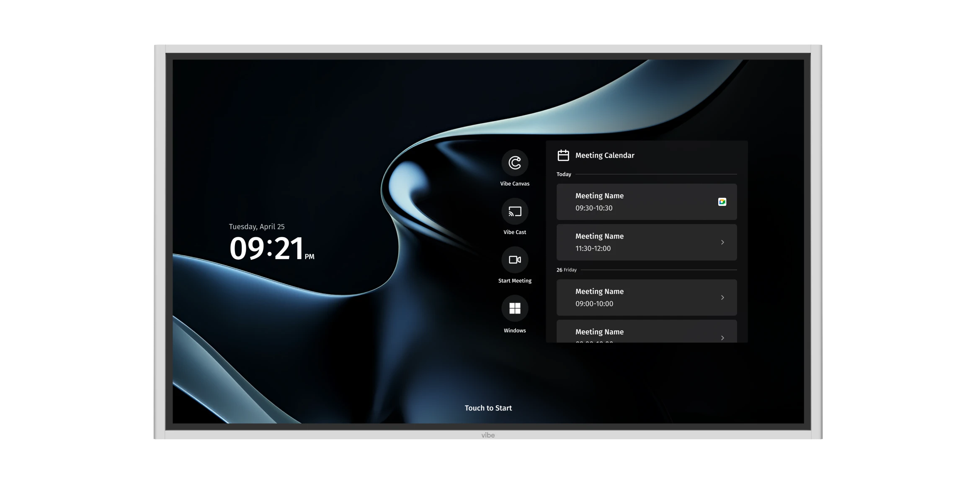The image size is (980, 503).
Task: Expand Friday Meeting Name 09:00-10:00
Action: (x=722, y=297)
